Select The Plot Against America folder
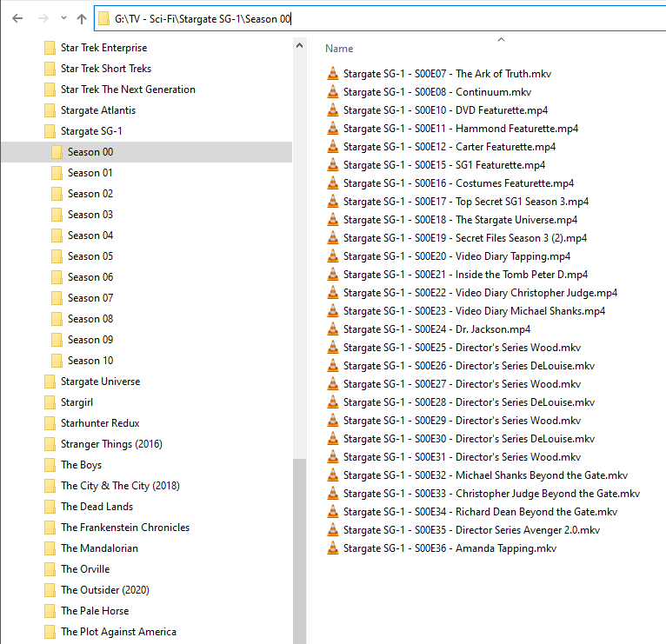 point(118,631)
